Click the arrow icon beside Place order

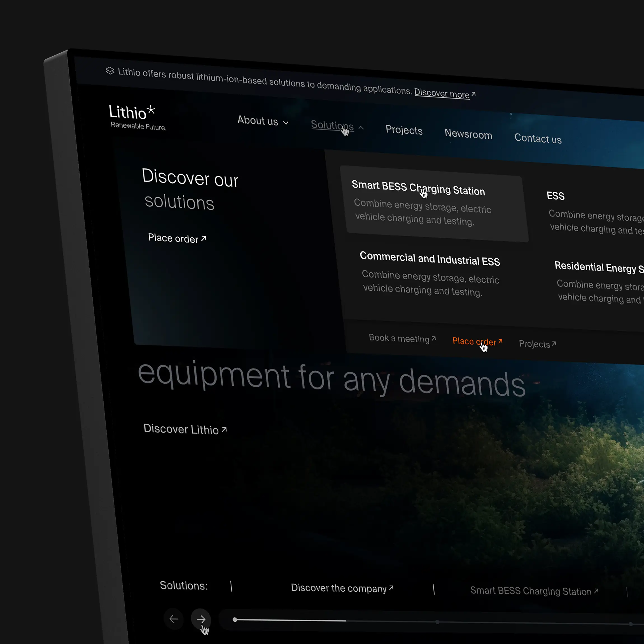pos(204,238)
